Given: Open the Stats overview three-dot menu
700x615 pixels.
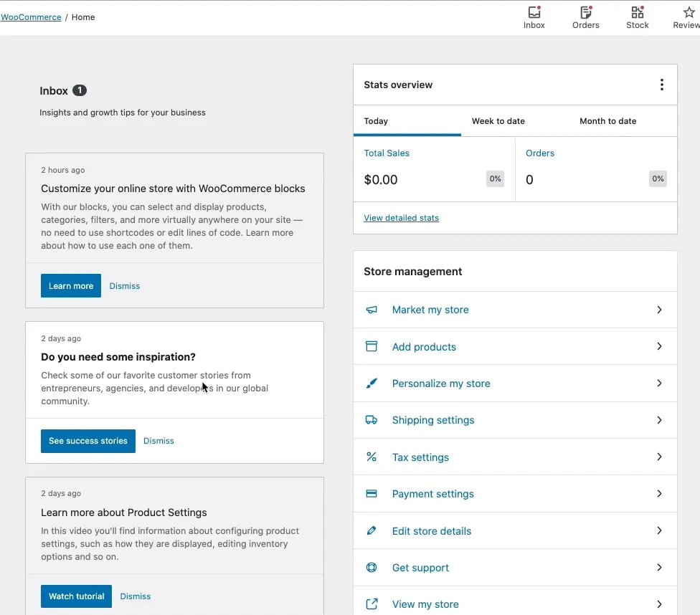Looking at the screenshot, I should (x=661, y=84).
